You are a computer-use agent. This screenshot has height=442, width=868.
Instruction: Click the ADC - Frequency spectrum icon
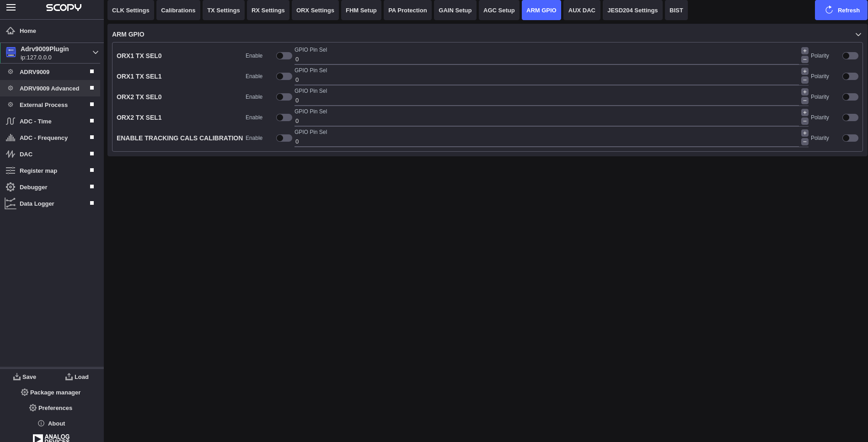click(11, 138)
